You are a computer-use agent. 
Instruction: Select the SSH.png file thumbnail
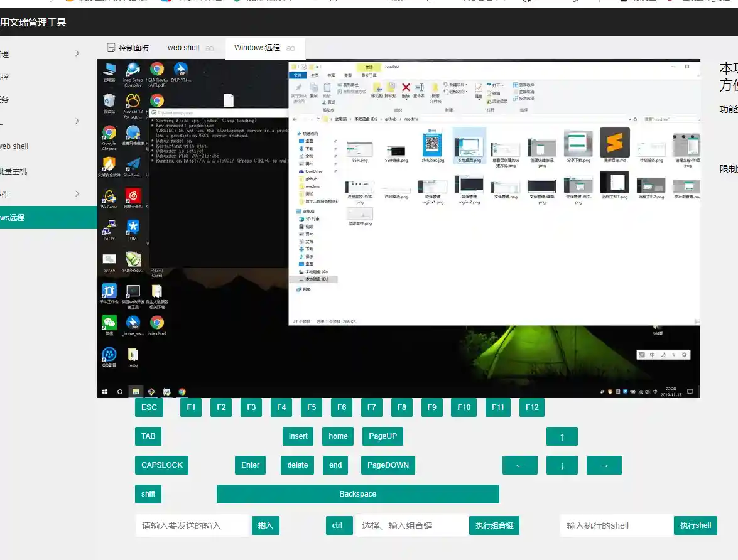360,151
